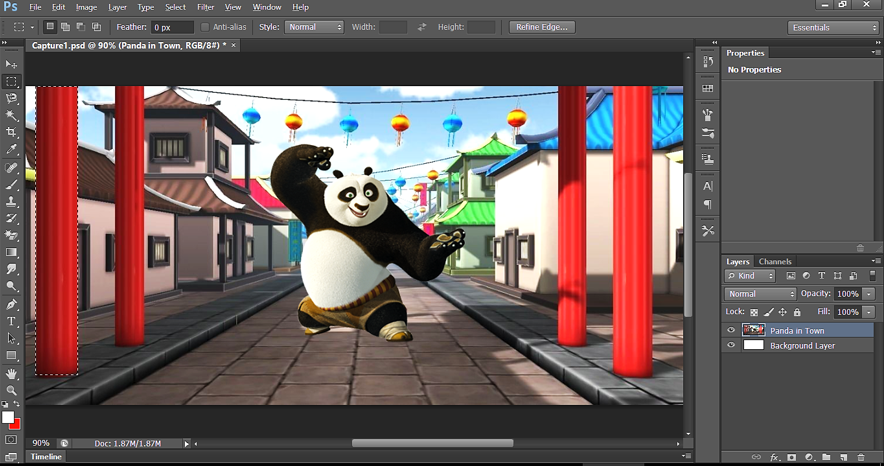Open the Paragraph panel icon
Viewport: 885px width, 466px height.
tap(708, 204)
